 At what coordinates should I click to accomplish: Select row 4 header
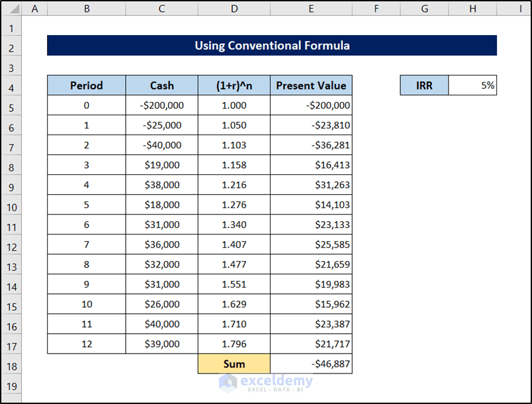click(11, 87)
